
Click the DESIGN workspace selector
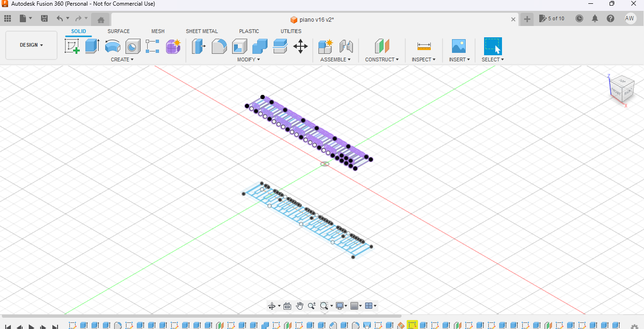click(31, 45)
